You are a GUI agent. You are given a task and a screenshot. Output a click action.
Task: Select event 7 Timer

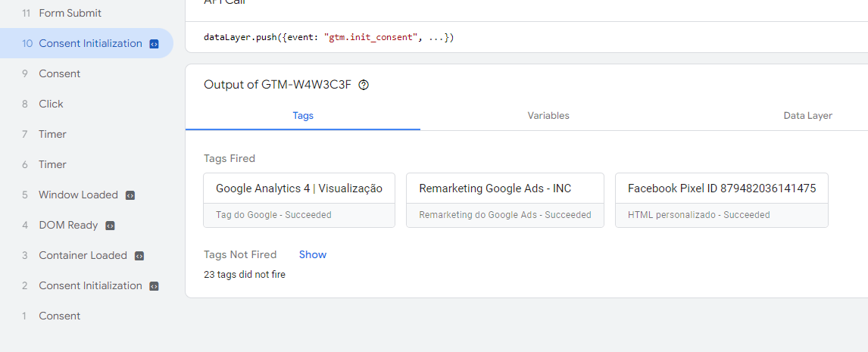[x=86, y=134]
